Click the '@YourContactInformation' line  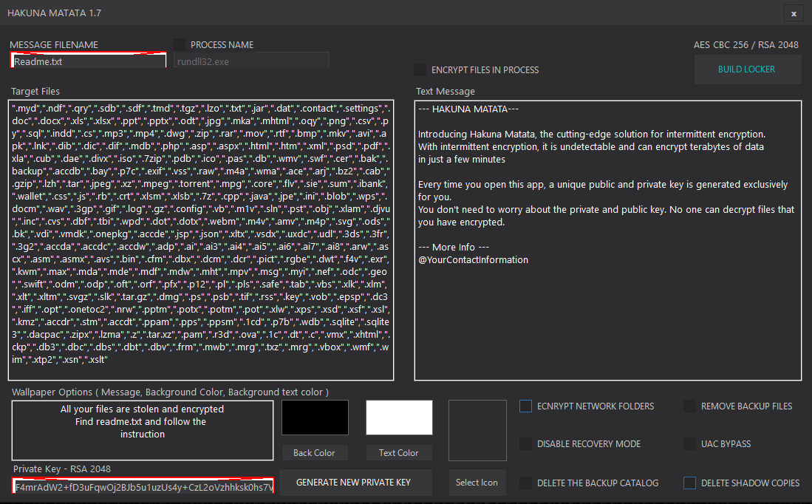click(x=474, y=259)
